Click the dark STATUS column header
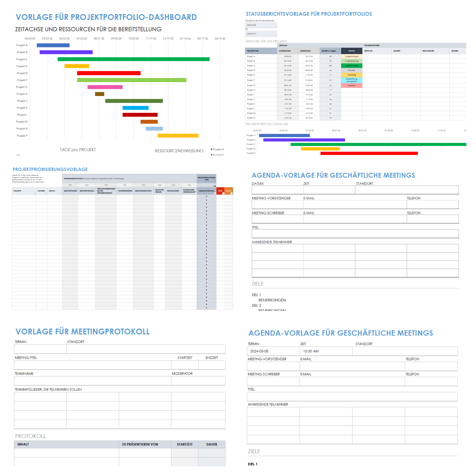The width and height of the screenshot is (476, 476). [352, 51]
